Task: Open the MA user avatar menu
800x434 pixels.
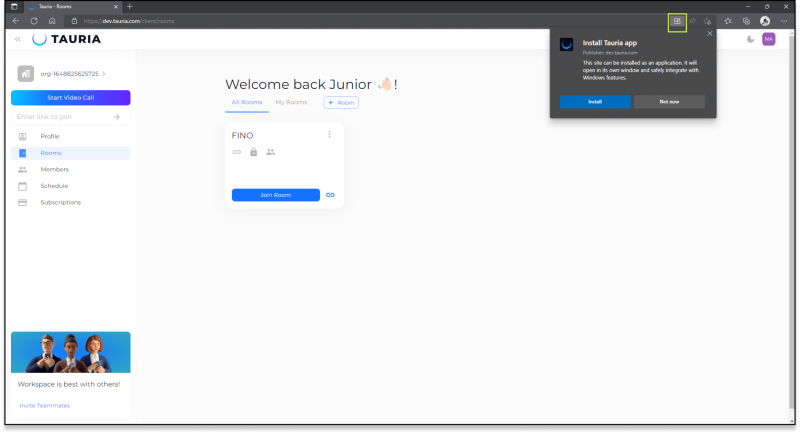Action: [x=769, y=39]
